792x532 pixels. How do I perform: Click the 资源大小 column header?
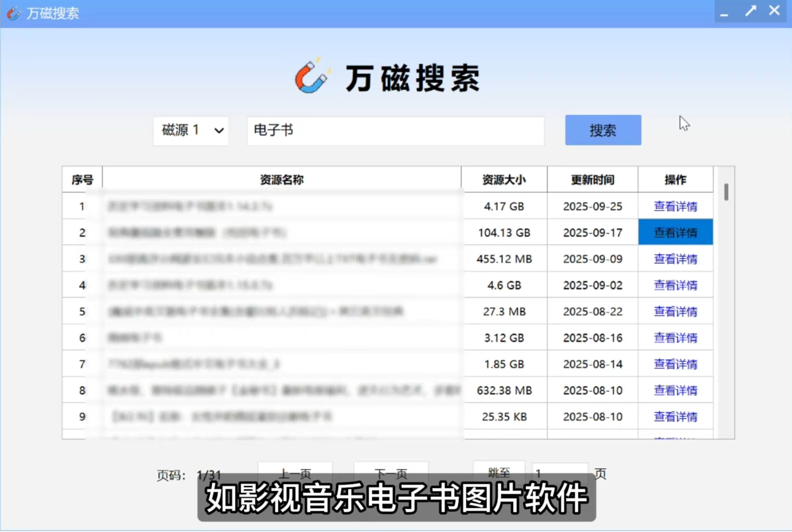tap(504, 180)
